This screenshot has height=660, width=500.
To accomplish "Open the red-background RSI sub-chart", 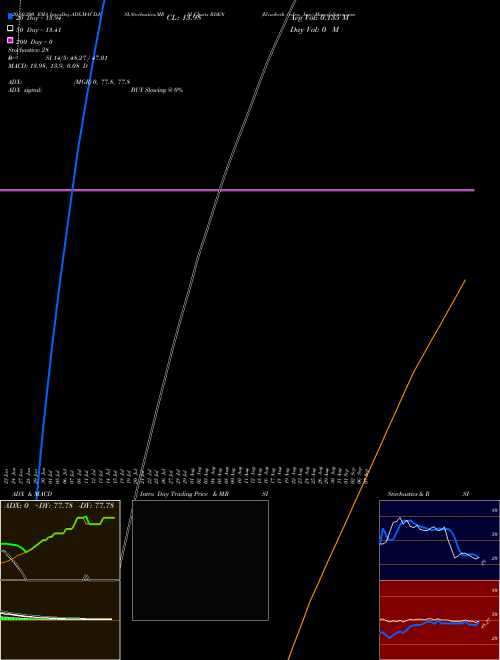I will (x=439, y=620).
